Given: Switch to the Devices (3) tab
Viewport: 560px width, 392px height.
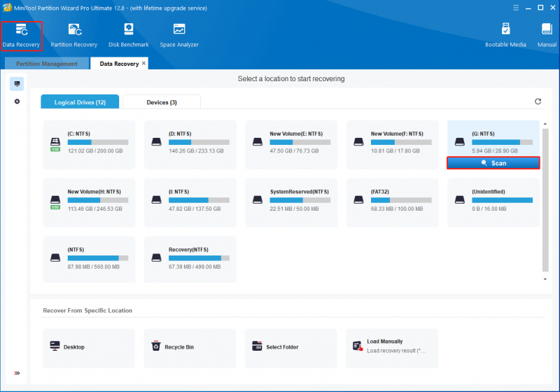Looking at the screenshot, I should click(162, 102).
